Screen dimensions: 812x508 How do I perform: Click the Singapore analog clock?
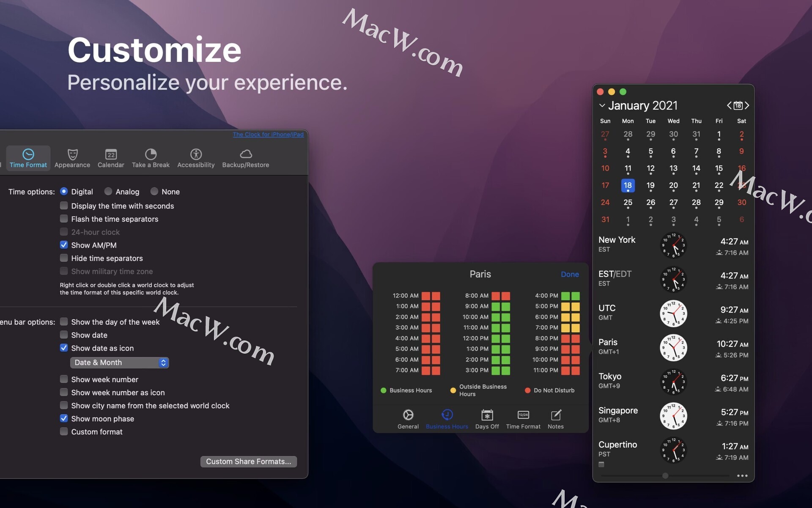point(673,416)
